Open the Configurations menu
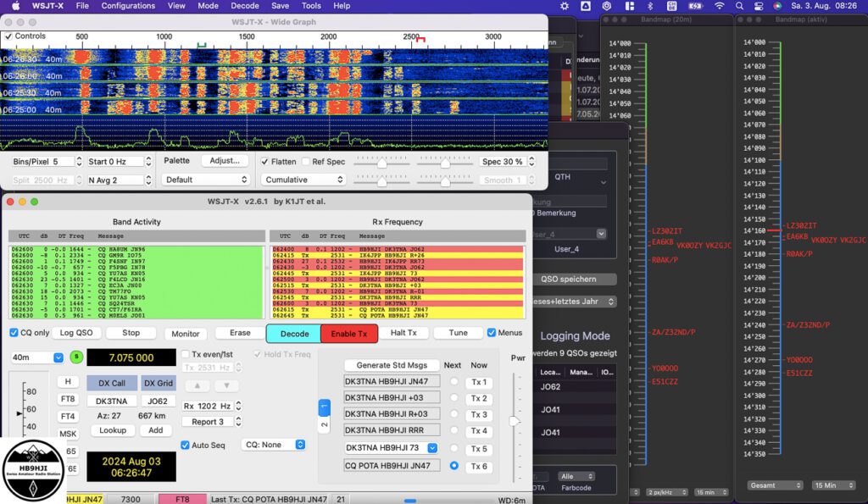The image size is (868, 504). (x=128, y=6)
